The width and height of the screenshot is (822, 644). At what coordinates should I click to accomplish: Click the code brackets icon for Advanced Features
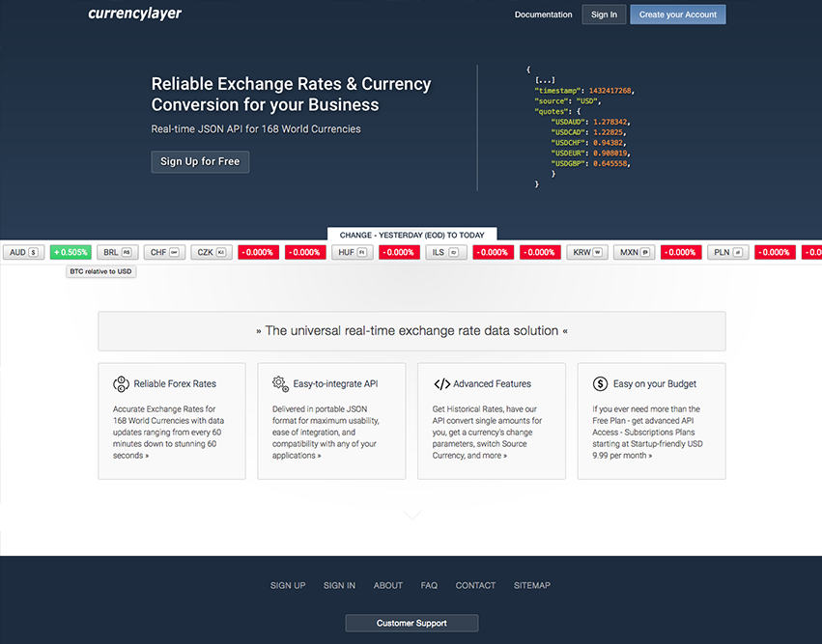point(442,384)
